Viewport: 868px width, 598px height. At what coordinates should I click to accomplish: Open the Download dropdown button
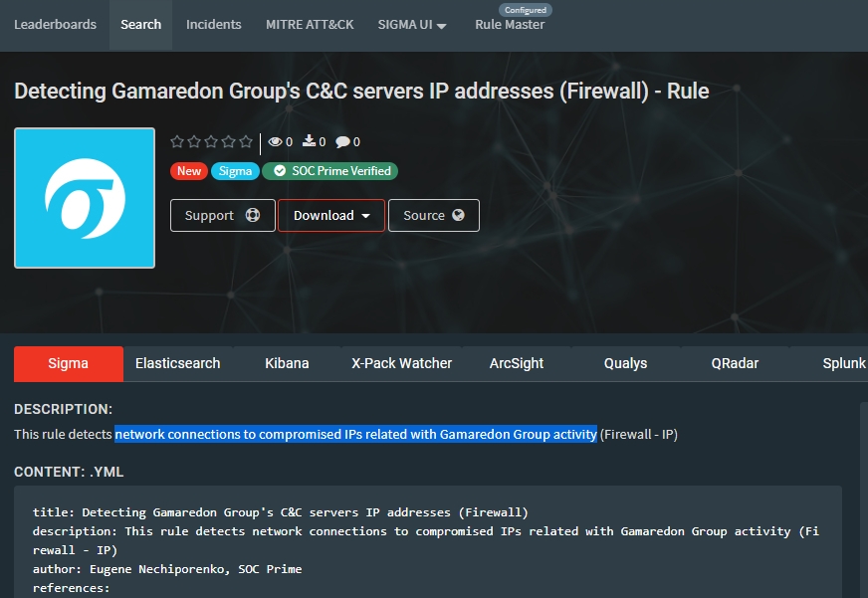331,216
